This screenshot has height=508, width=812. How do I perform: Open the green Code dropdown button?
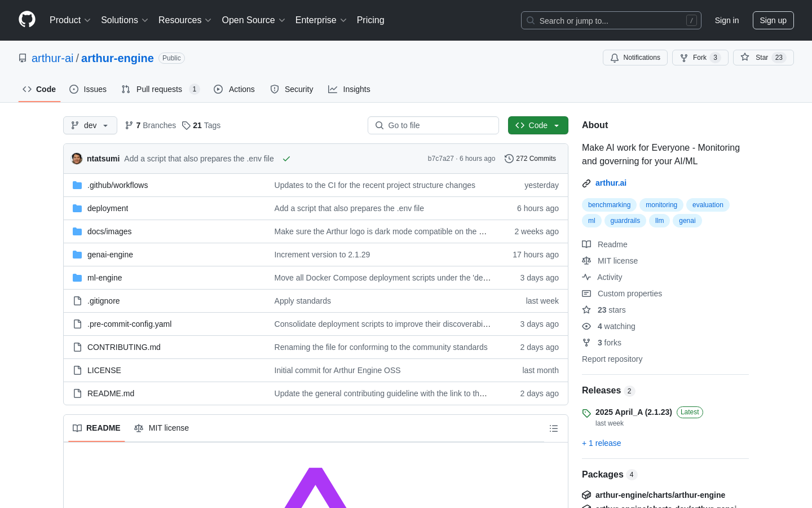(538, 125)
